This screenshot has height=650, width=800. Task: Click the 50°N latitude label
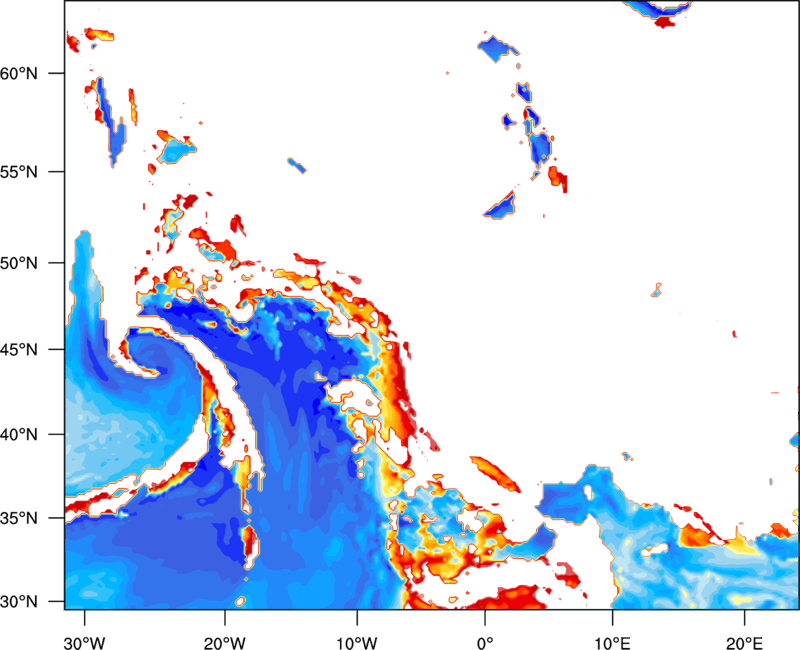(x=19, y=263)
